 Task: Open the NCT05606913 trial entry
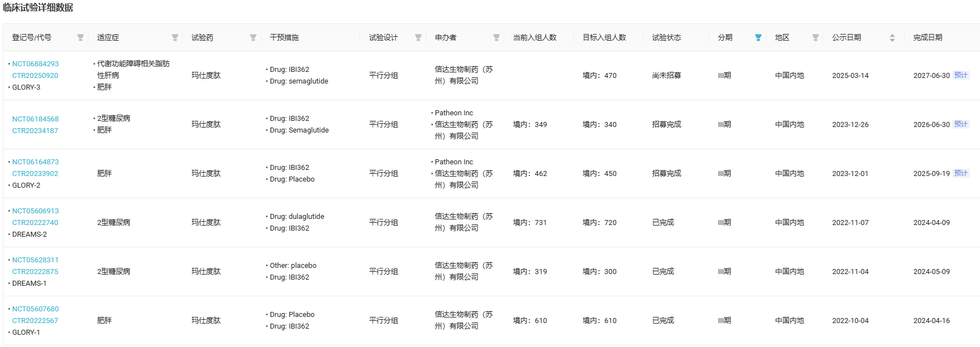click(x=36, y=211)
